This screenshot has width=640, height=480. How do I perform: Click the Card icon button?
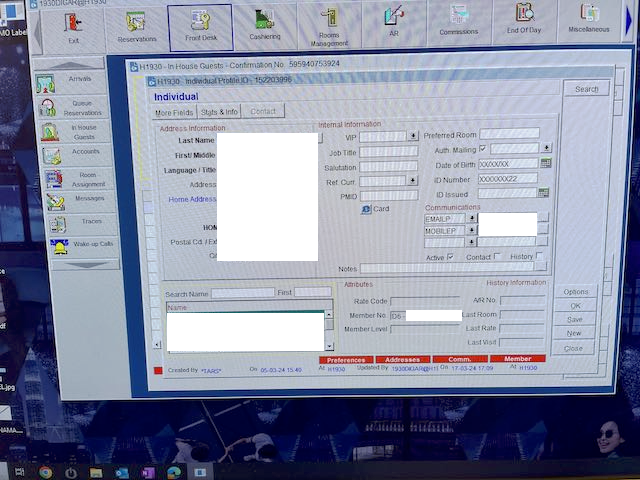click(x=367, y=209)
